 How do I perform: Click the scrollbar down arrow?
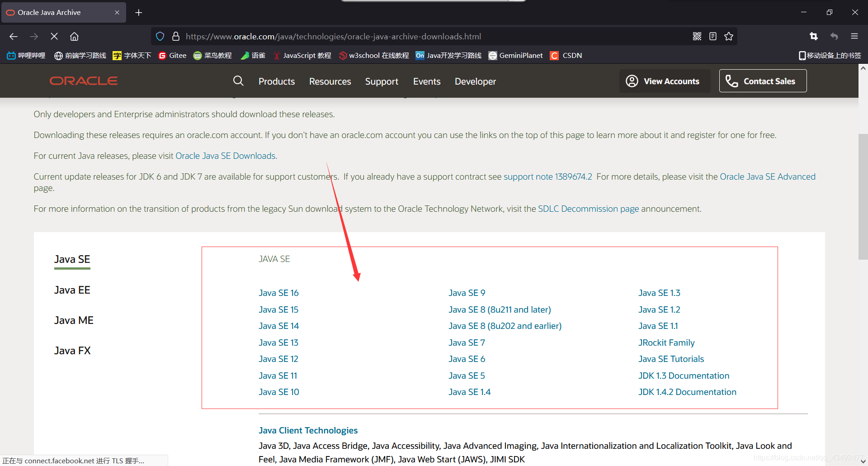click(863, 461)
